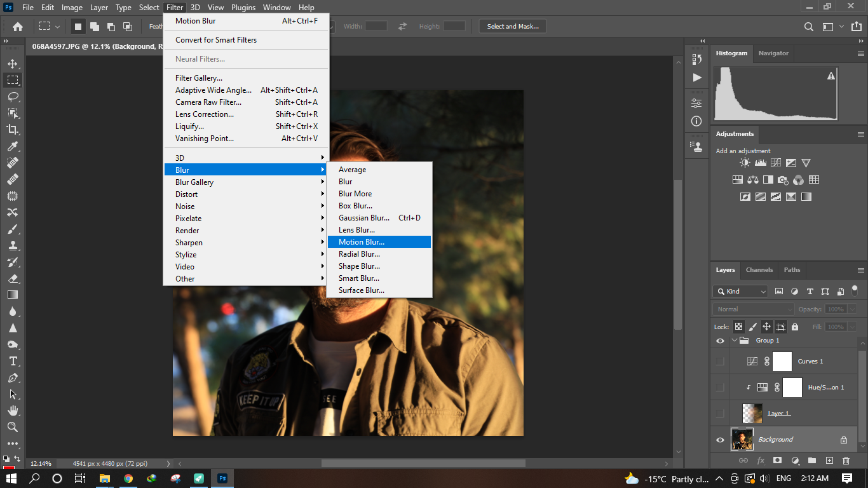Screen dimensions: 868x488
Task: Select the Eyedropper tool
Action: [12, 146]
